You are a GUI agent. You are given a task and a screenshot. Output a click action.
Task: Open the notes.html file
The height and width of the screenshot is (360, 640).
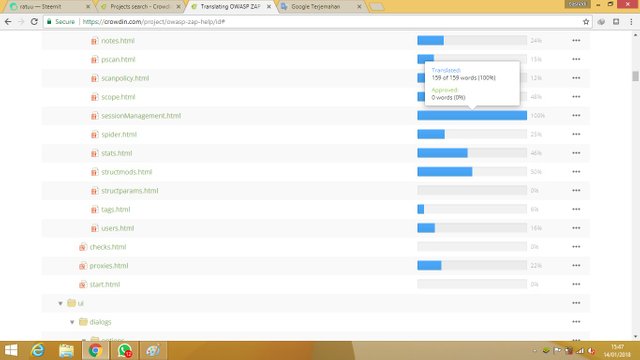click(x=118, y=41)
